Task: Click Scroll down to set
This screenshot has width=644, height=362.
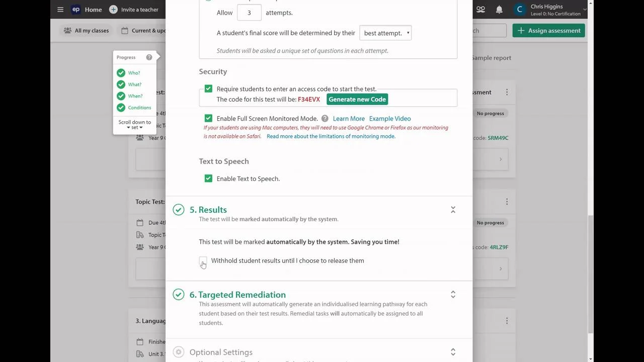Action: [x=134, y=125]
